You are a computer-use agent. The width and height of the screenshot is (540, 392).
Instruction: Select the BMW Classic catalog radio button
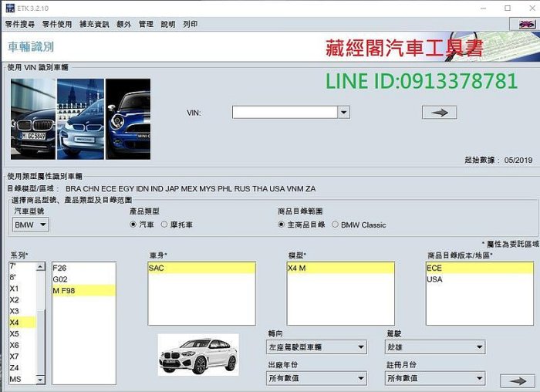(335, 225)
